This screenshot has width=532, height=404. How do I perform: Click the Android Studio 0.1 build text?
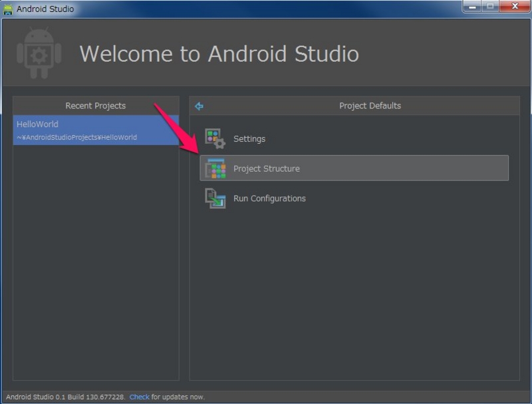[65, 397]
